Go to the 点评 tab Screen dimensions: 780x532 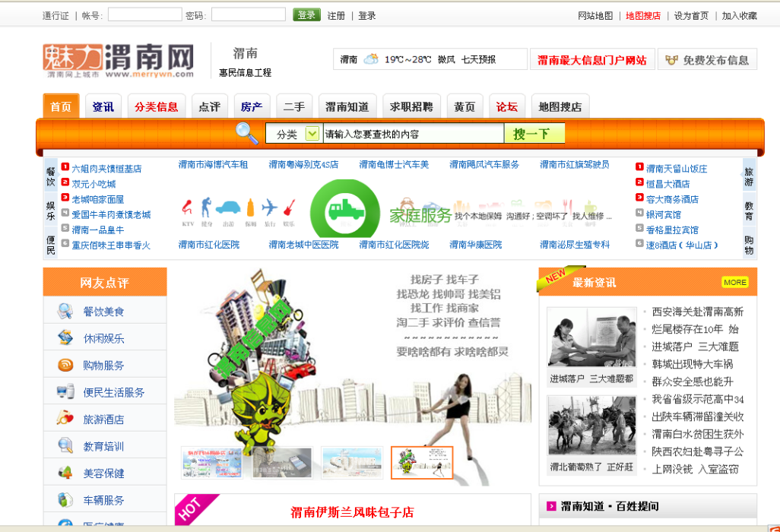(x=209, y=106)
